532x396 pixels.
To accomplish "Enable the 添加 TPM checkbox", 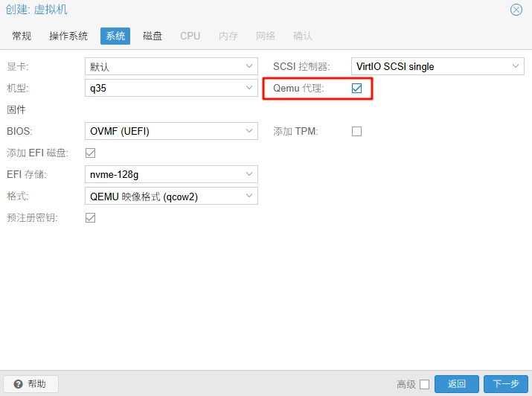I will 357,132.
